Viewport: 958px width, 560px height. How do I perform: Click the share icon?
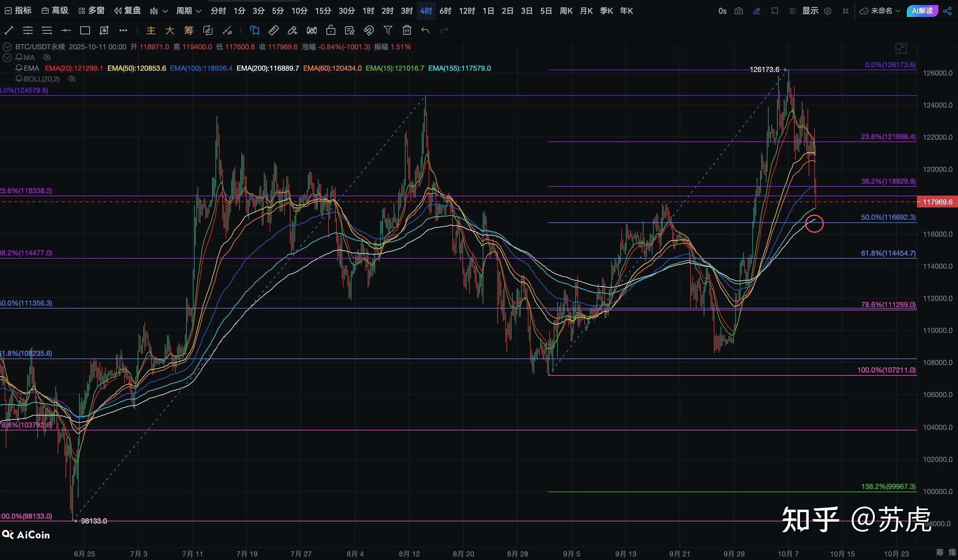click(947, 11)
